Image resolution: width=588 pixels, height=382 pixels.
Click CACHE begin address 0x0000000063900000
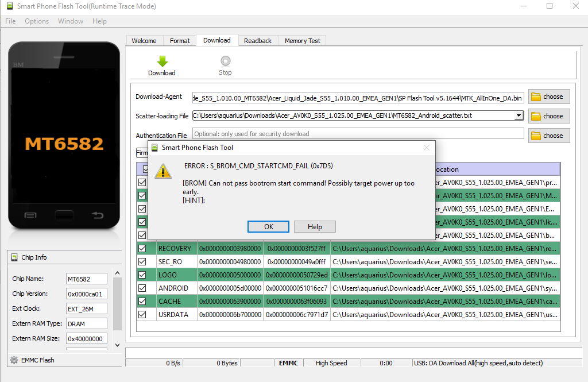coord(230,302)
